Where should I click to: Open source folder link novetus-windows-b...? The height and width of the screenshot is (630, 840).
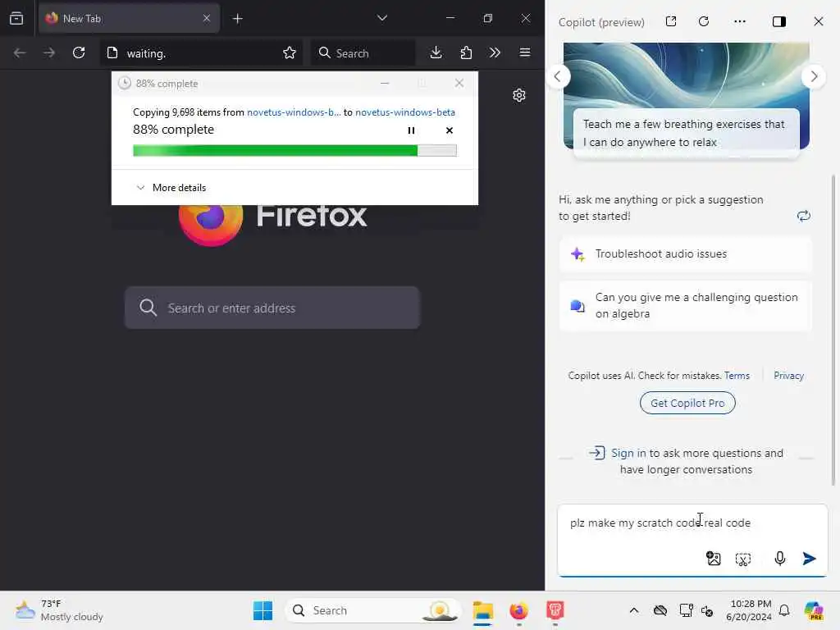294,112
